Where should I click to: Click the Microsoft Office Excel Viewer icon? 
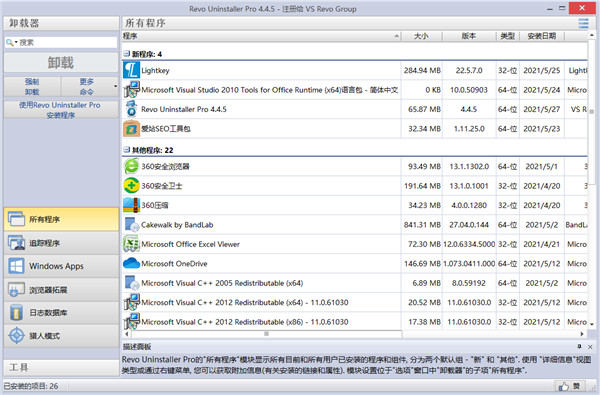131,244
